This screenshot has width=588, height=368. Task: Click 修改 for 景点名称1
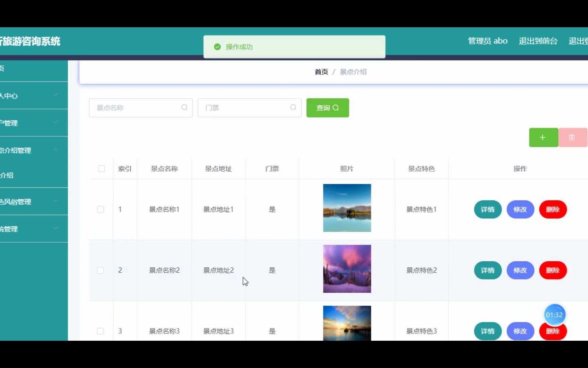tap(520, 209)
